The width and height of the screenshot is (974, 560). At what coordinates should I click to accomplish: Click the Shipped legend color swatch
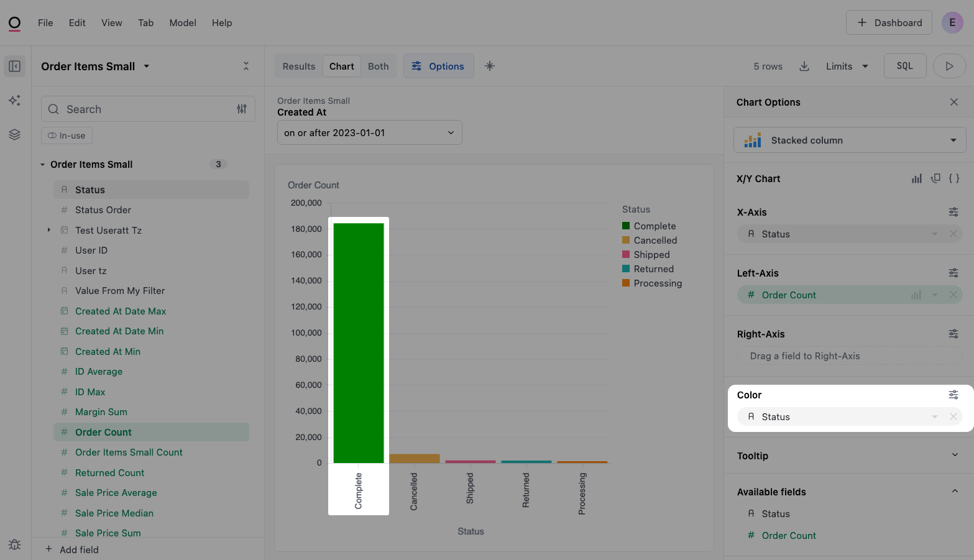(x=627, y=255)
